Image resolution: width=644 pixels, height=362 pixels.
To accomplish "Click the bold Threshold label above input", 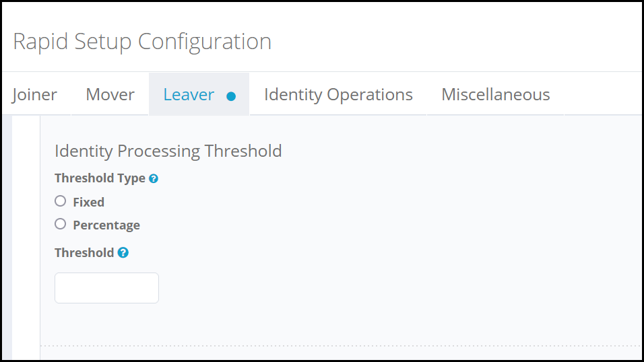I will pyautogui.click(x=84, y=253).
